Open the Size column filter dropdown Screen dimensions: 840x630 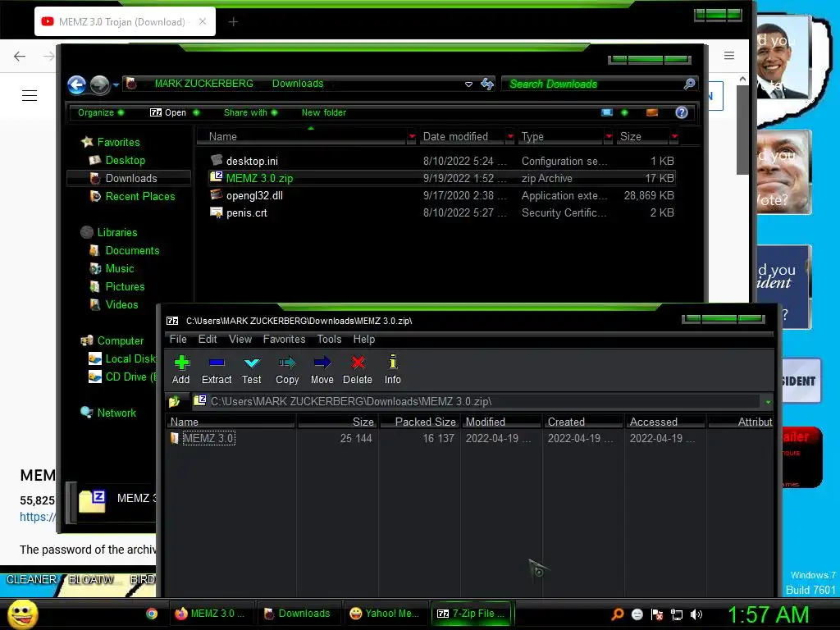pos(674,137)
